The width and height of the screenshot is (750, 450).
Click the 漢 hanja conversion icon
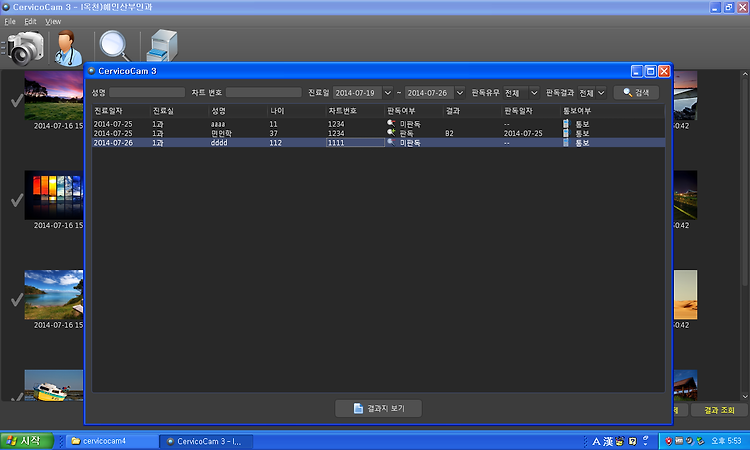[x=607, y=441]
